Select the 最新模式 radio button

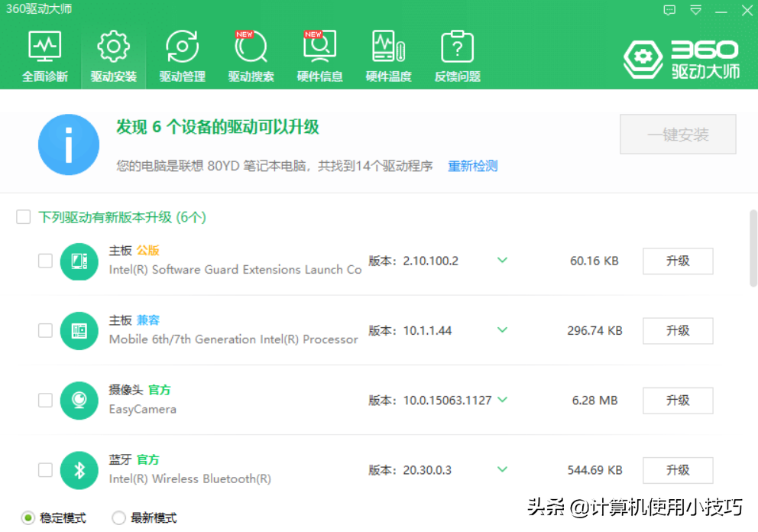(119, 517)
